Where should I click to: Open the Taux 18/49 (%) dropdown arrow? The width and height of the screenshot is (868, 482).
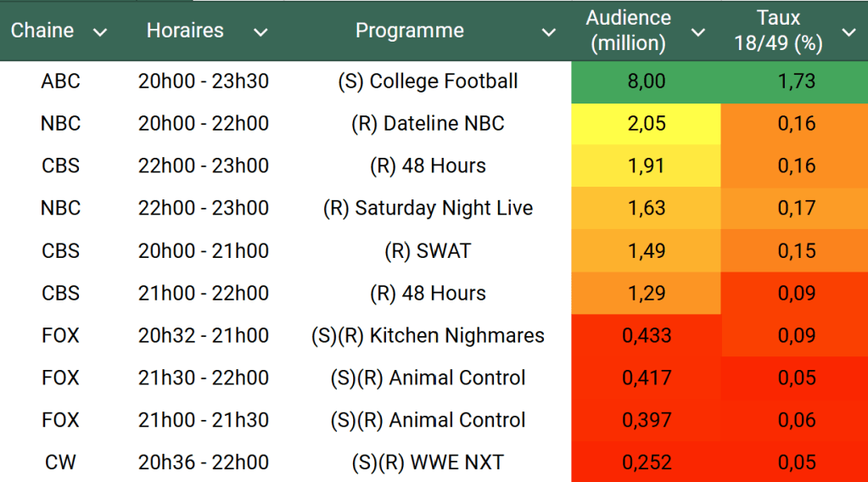pyautogui.click(x=848, y=32)
